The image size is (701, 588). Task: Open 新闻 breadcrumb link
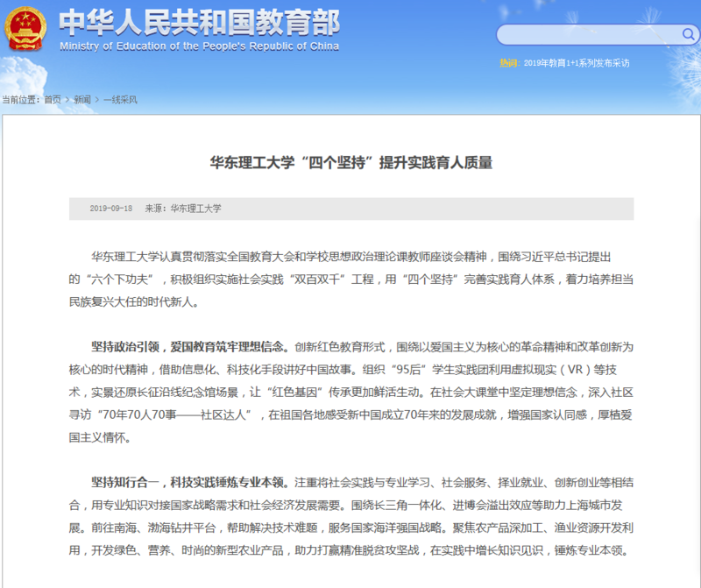82,100
